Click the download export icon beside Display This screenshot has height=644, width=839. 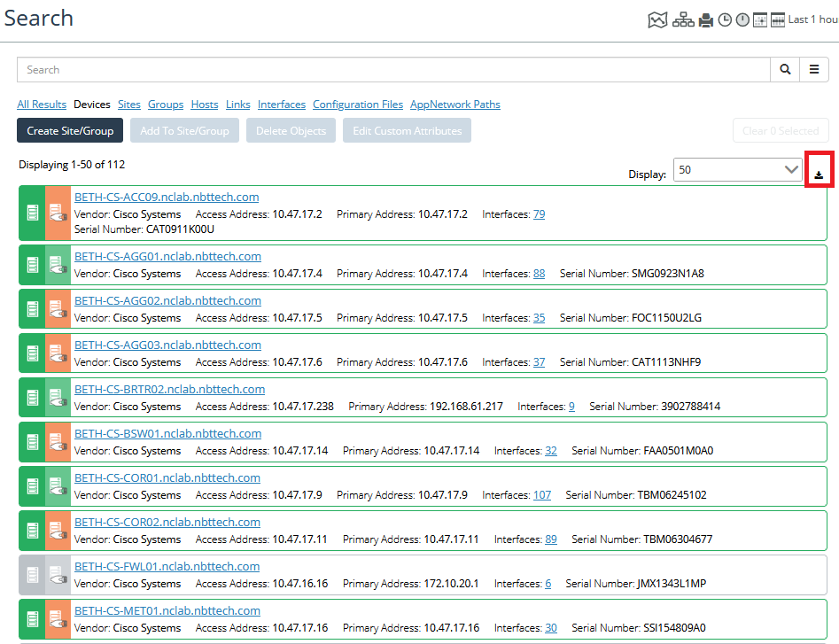[x=819, y=175]
